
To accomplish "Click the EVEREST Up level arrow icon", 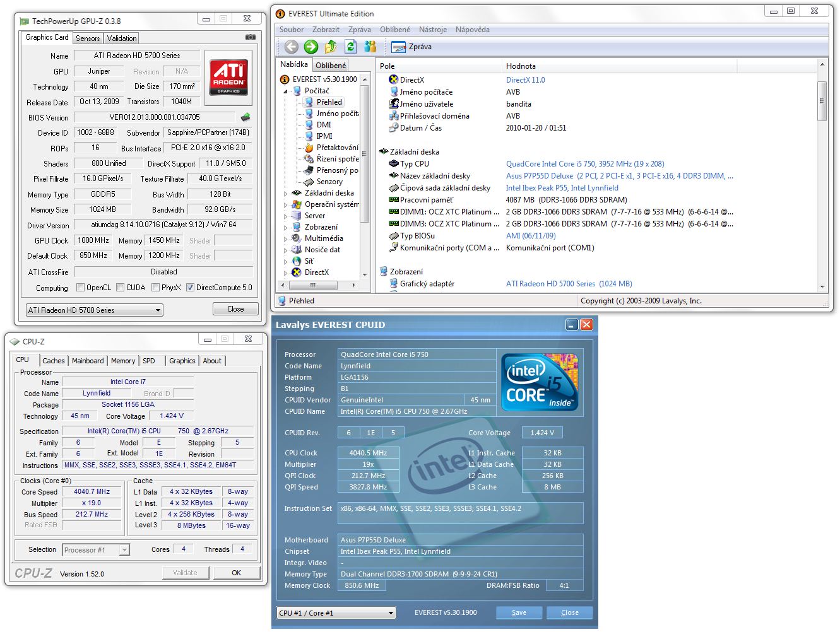I will 331,47.
